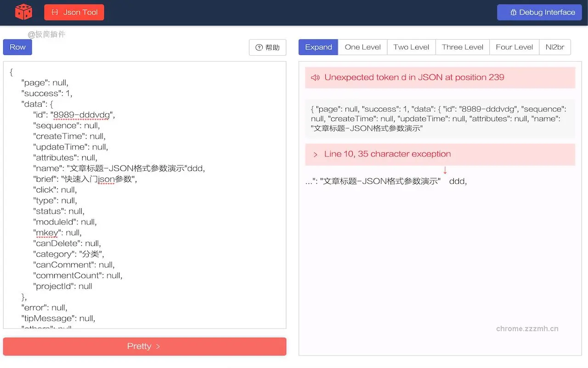Click the Row button
Viewport: 588px width, 368px height.
tap(17, 47)
